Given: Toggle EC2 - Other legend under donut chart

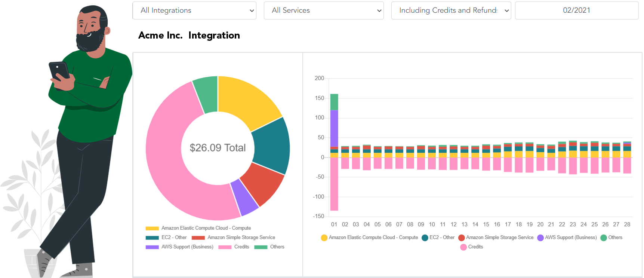Looking at the screenshot, I should pos(166,238).
